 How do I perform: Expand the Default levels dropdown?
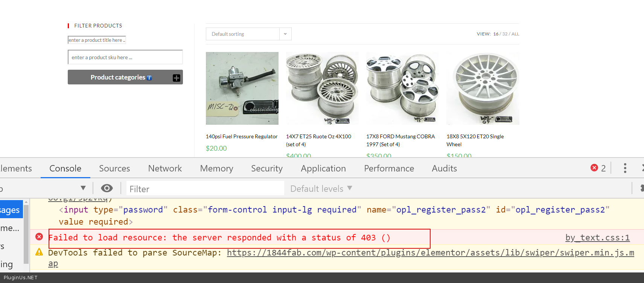[x=321, y=188]
